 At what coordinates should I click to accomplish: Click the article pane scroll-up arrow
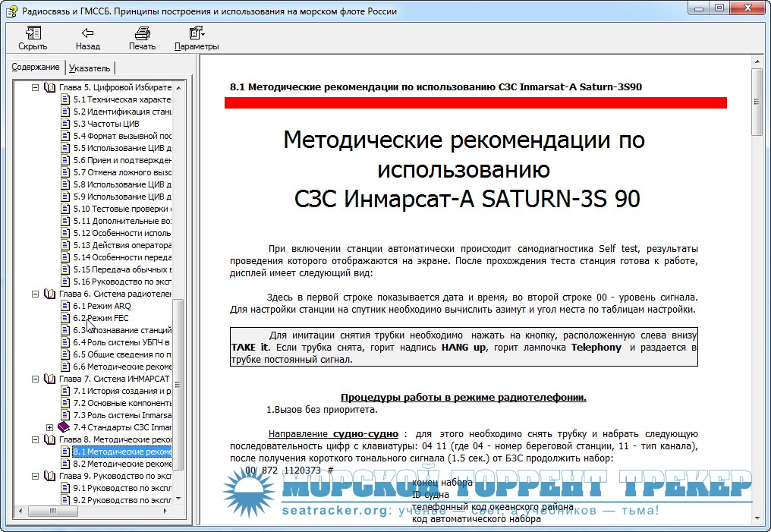[757, 61]
